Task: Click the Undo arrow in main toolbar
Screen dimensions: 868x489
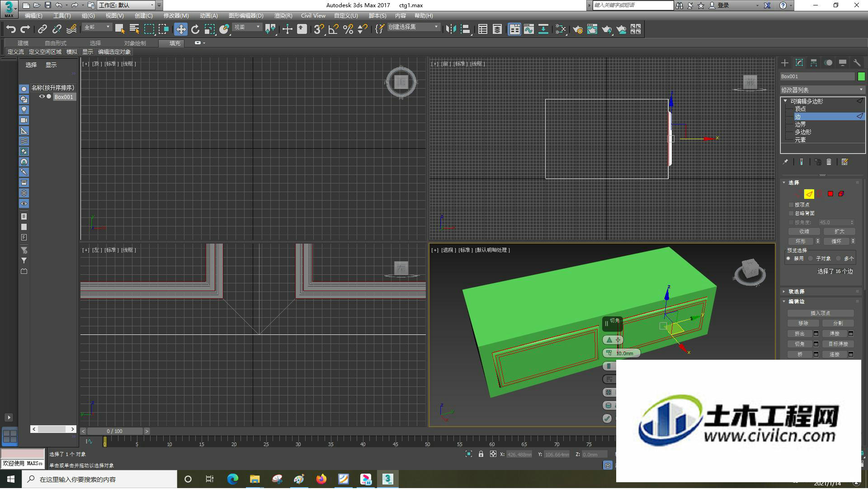Action: 11,29
